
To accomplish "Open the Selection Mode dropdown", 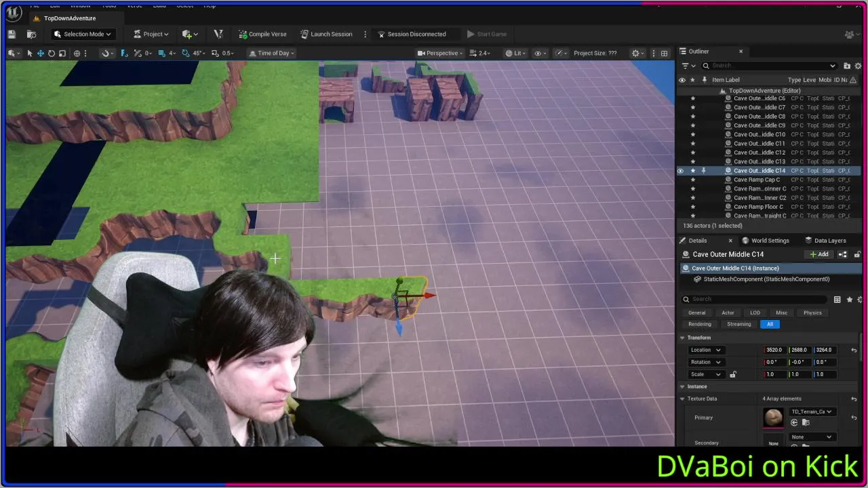I will pyautogui.click(x=83, y=34).
